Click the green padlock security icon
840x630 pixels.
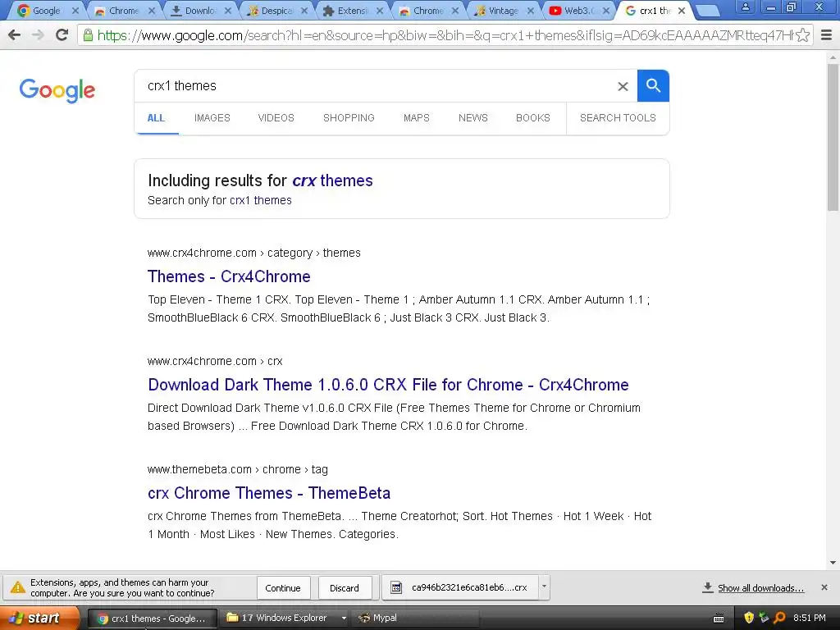88,35
